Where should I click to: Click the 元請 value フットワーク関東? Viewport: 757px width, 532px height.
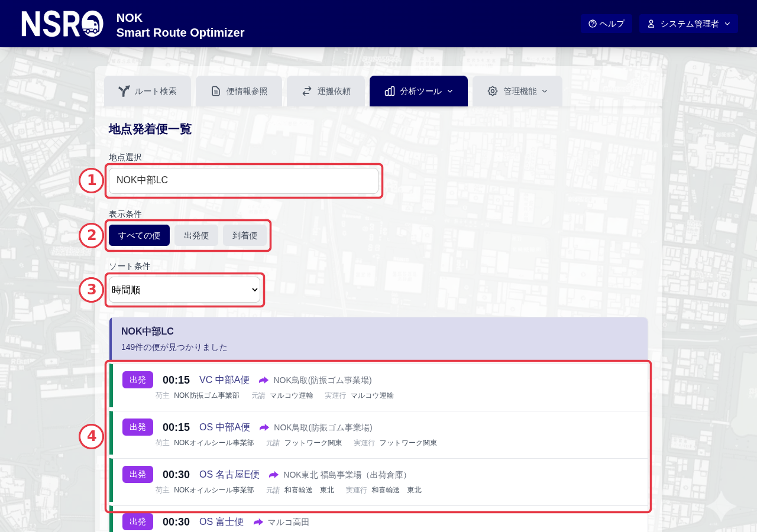pos(313,443)
